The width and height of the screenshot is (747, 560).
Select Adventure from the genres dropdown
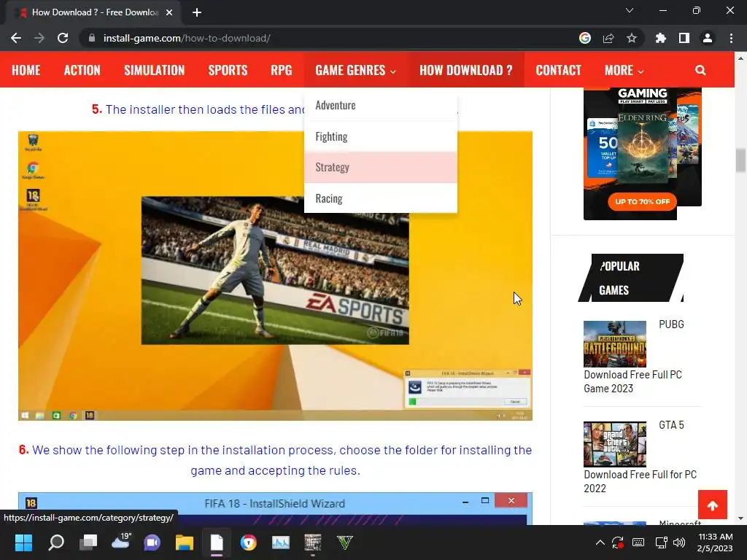(381, 105)
